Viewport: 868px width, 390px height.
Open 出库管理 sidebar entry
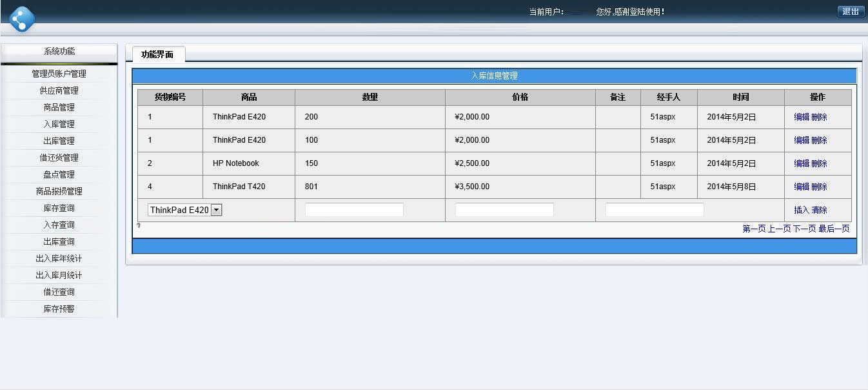(59, 141)
